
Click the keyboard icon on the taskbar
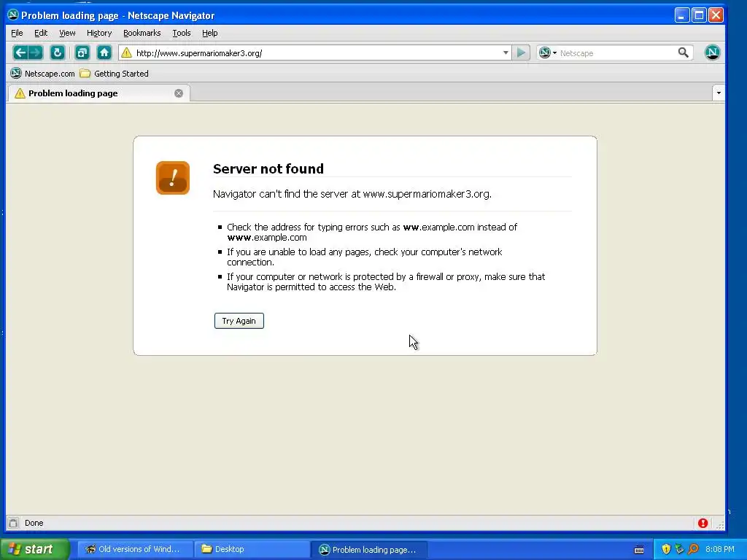(639, 550)
